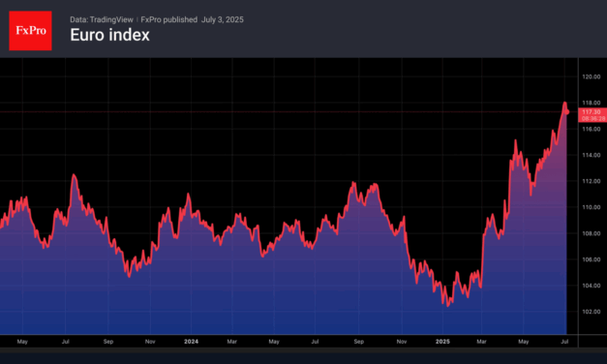Click the last 'Jul' label on time axis

(564, 342)
